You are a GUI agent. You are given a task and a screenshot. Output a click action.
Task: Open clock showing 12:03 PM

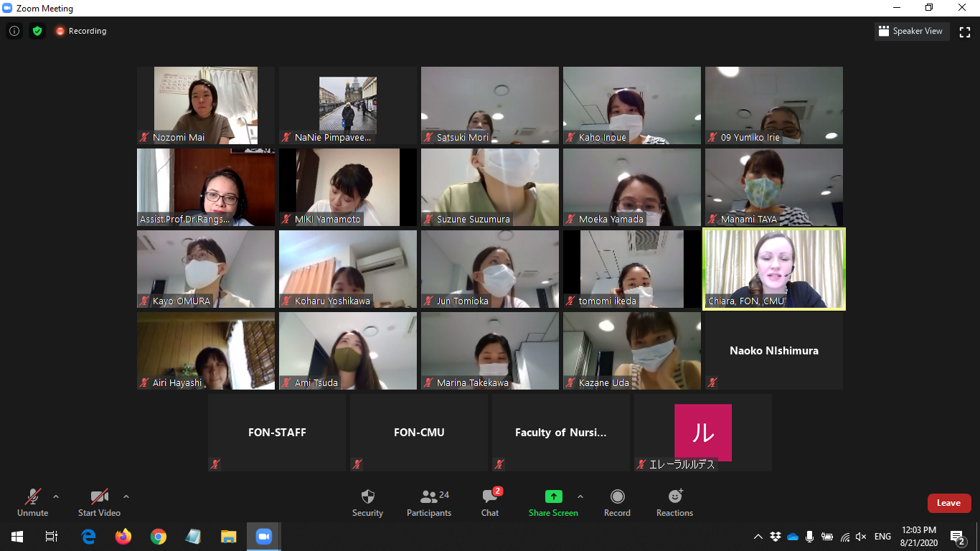tap(919, 537)
